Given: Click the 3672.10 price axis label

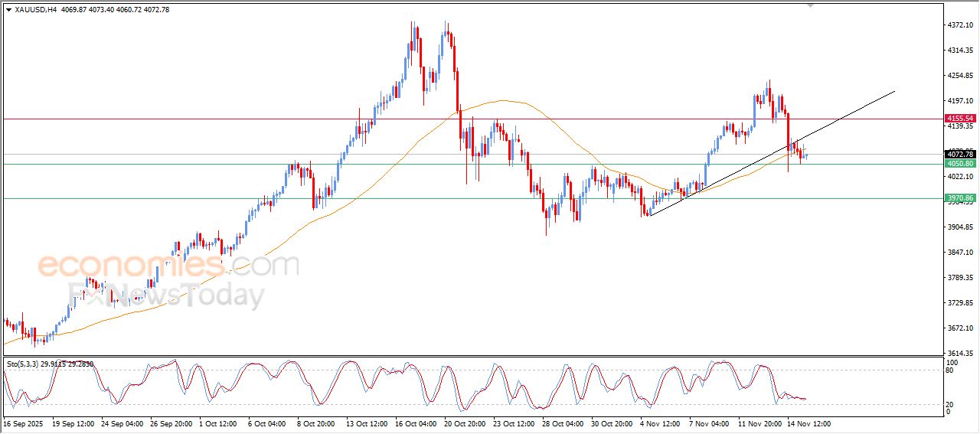Looking at the screenshot, I should point(961,328).
